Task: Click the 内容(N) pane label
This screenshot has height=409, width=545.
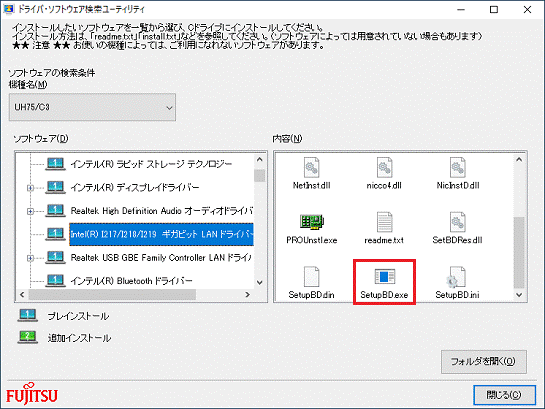Action: tap(287, 139)
